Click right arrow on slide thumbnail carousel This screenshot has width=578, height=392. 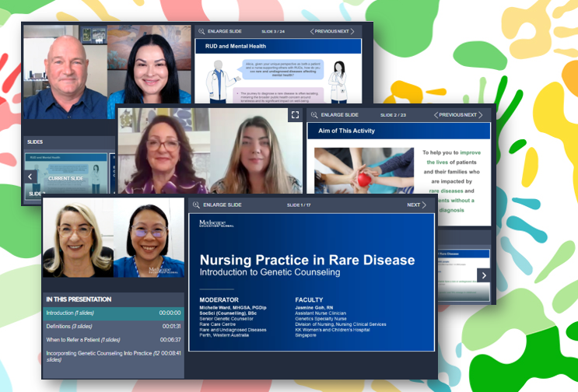[483, 275]
